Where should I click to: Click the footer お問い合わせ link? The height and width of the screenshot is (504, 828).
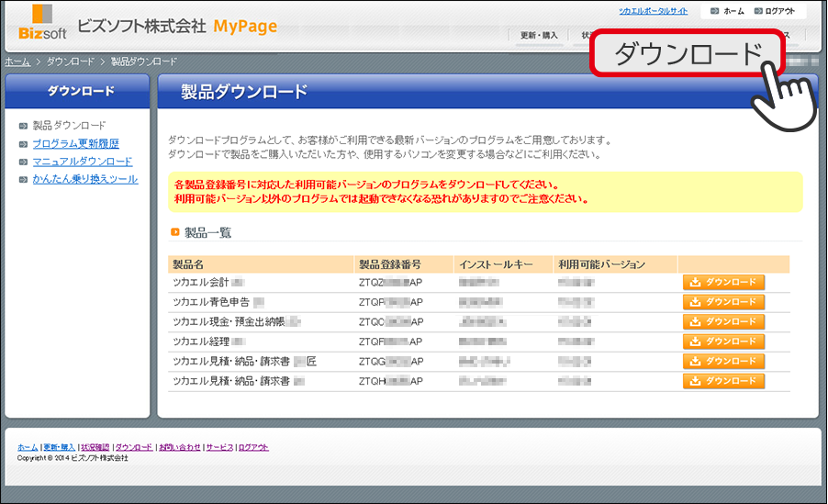(x=180, y=447)
